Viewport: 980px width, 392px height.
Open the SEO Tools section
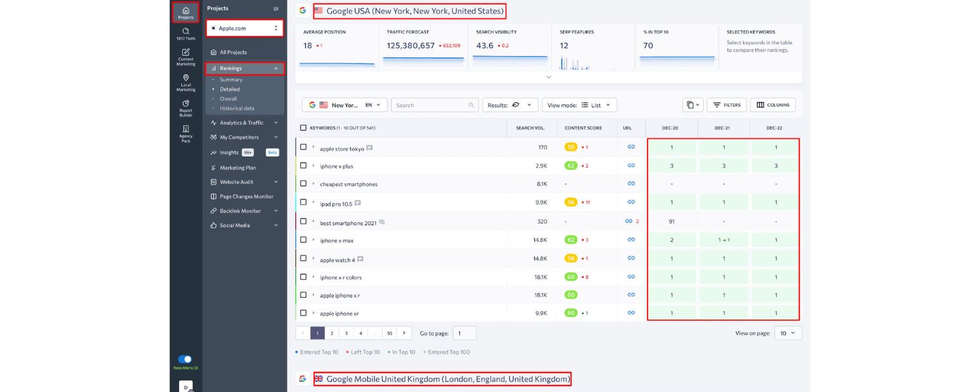click(186, 33)
